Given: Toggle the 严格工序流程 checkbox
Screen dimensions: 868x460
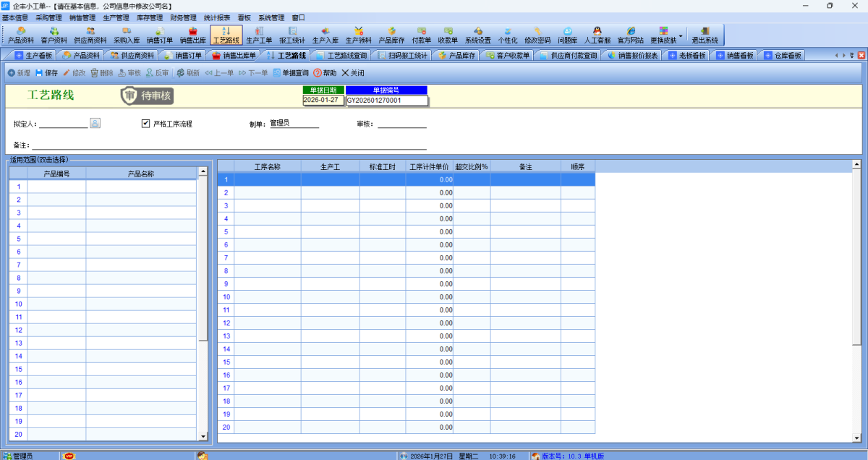Looking at the screenshot, I should 145,124.
